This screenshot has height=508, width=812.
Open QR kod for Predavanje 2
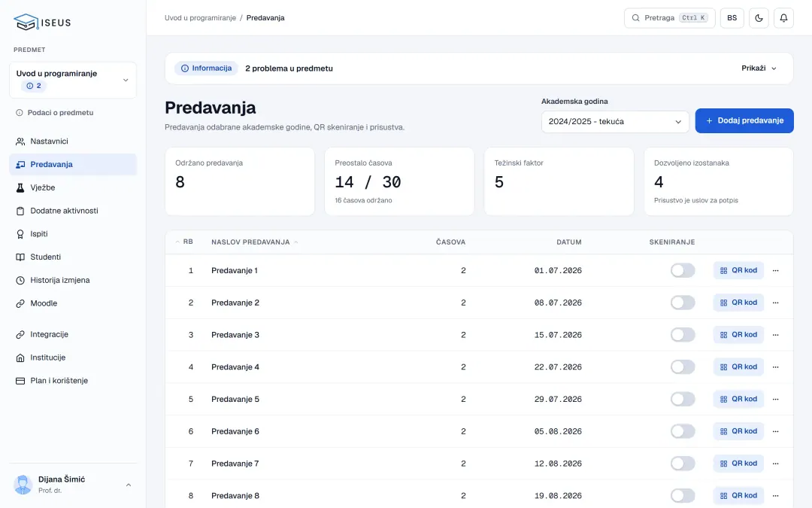tap(738, 303)
